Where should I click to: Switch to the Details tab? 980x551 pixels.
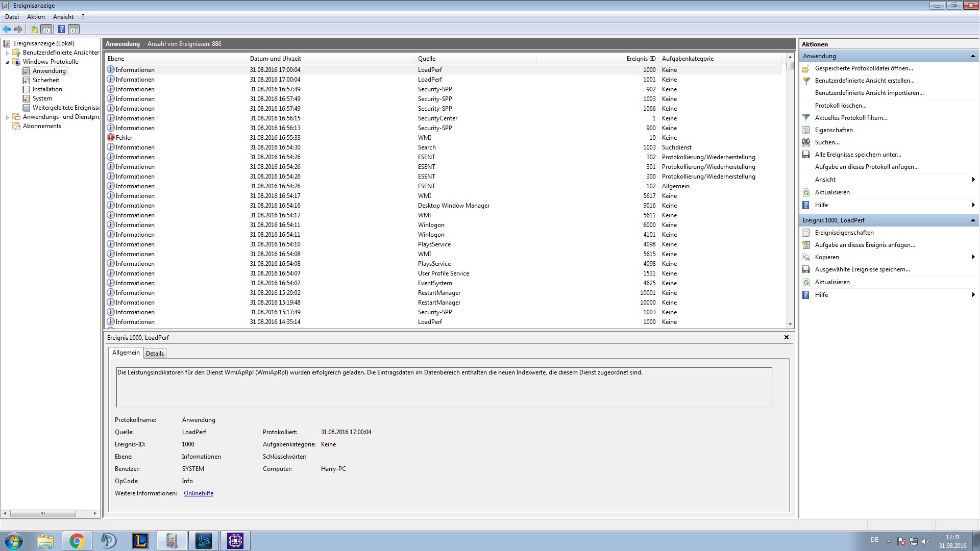pos(155,354)
